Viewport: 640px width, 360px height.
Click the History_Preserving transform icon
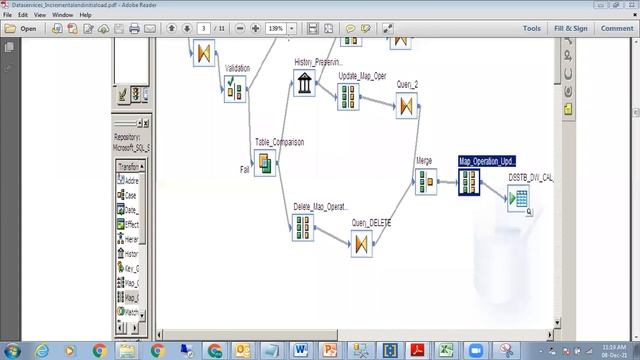point(304,83)
